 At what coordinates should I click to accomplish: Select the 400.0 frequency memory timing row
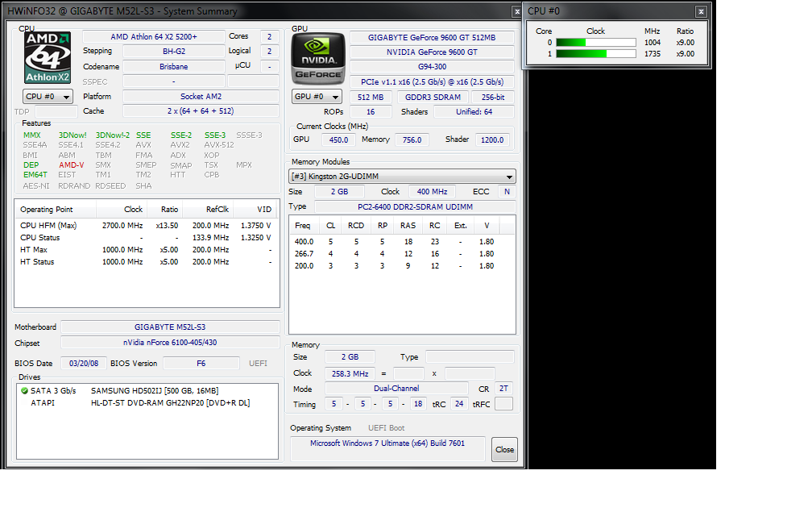402,242
